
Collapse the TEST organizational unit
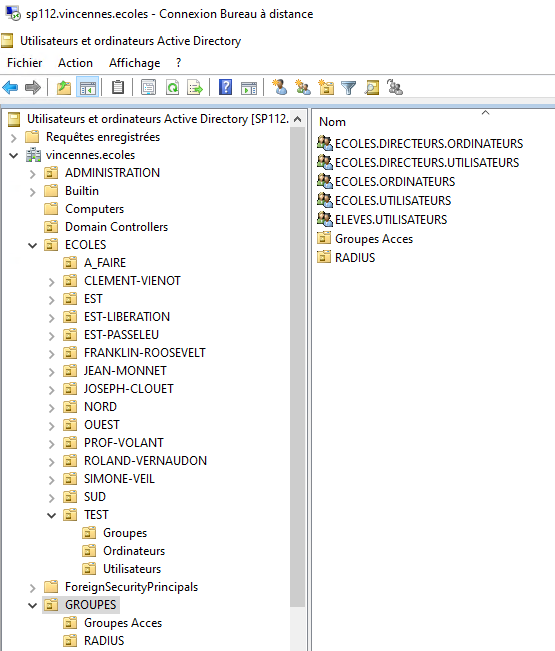pyautogui.click(x=51, y=516)
